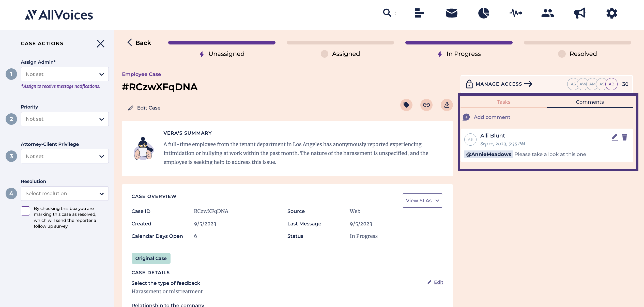Click the Edit link in Case Details

[x=435, y=282]
